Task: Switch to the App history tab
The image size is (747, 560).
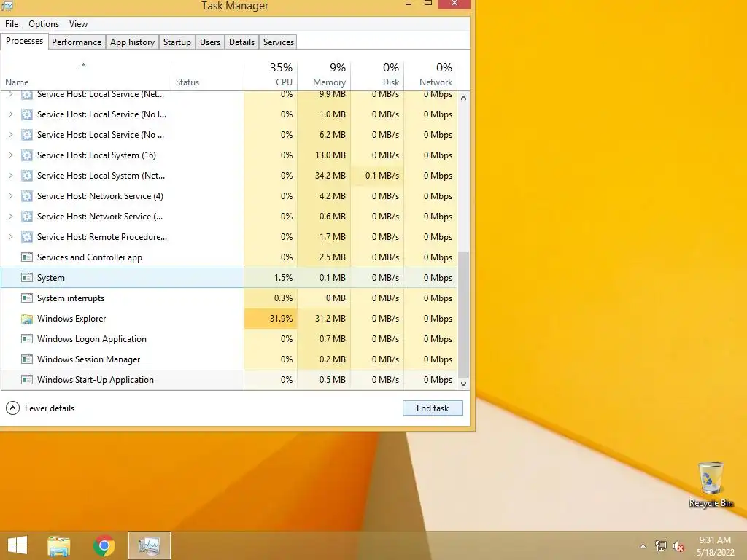Action: [x=133, y=42]
